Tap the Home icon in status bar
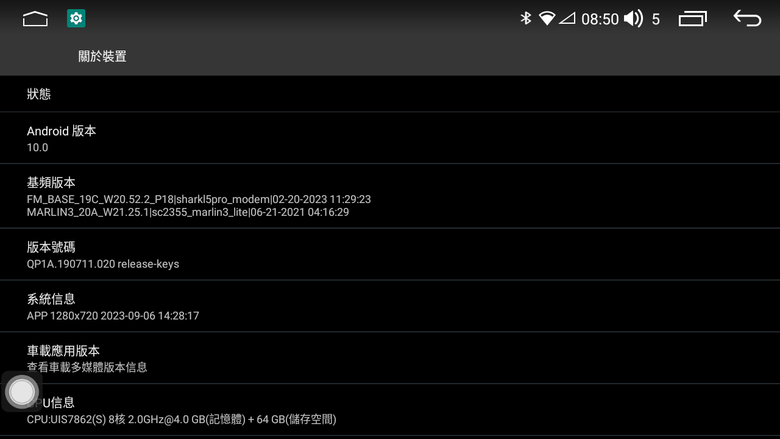This screenshot has height=439, width=780. pyautogui.click(x=35, y=19)
